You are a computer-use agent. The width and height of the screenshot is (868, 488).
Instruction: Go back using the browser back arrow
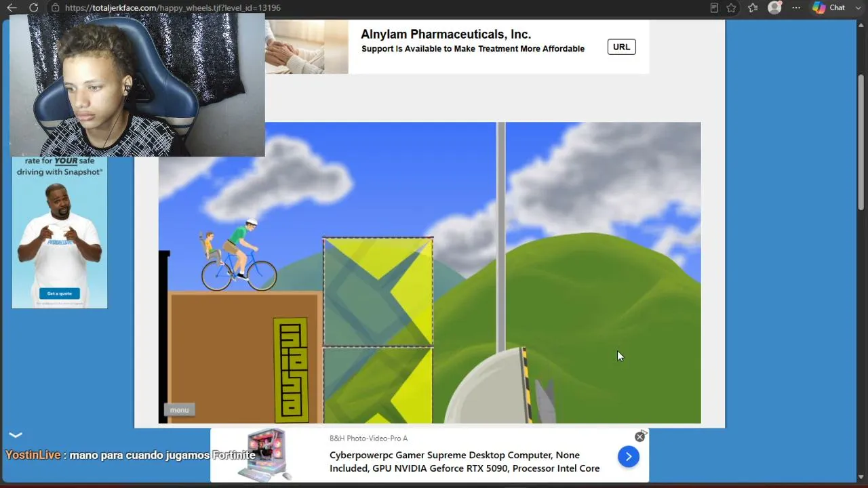(x=12, y=7)
